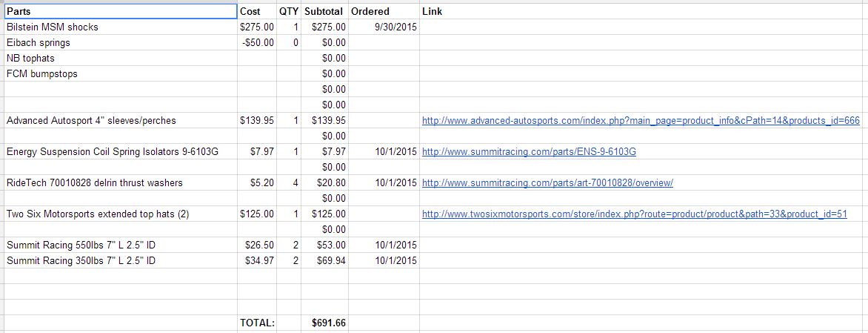Open the Summit Racing ENS-9-6103G link
The image size is (868, 333).
click(x=529, y=151)
